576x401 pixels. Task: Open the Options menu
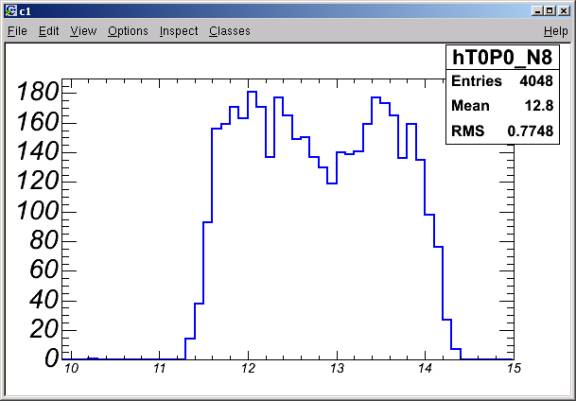click(x=128, y=31)
